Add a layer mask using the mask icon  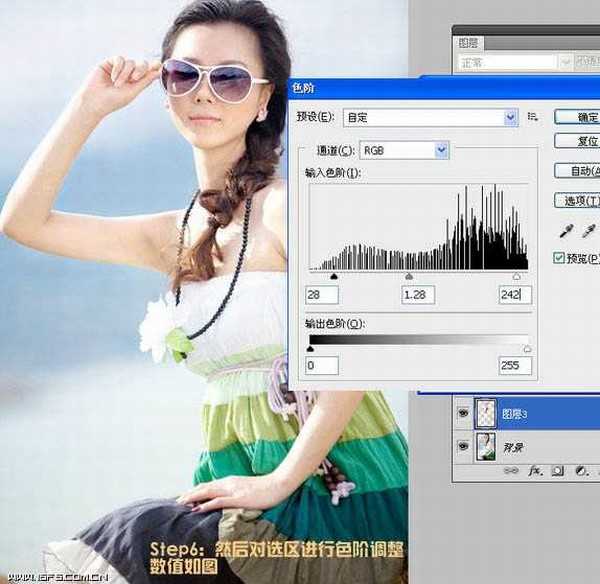pos(555,469)
